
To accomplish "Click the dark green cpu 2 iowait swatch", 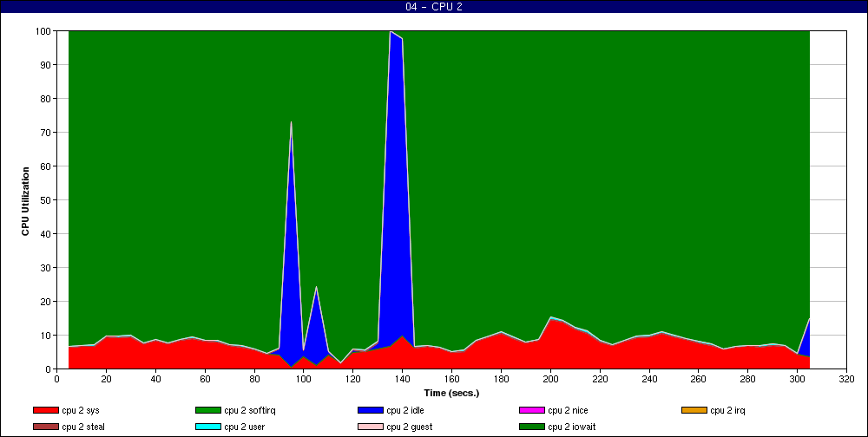I will coord(531,427).
